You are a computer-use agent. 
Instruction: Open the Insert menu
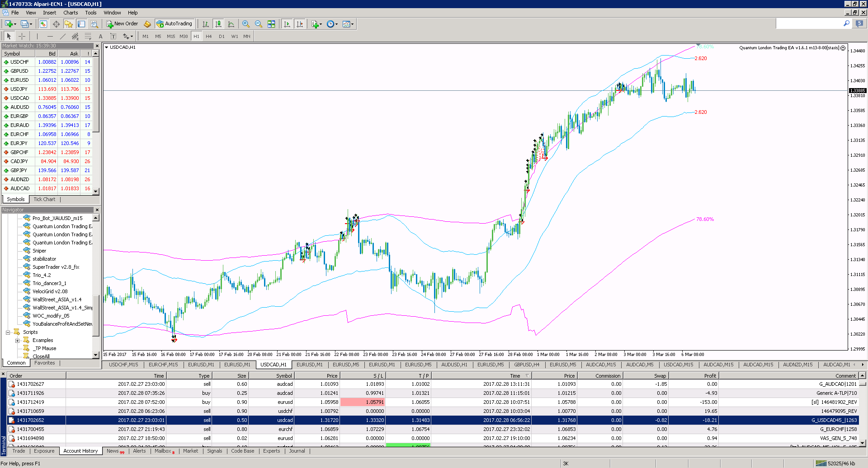click(x=49, y=13)
